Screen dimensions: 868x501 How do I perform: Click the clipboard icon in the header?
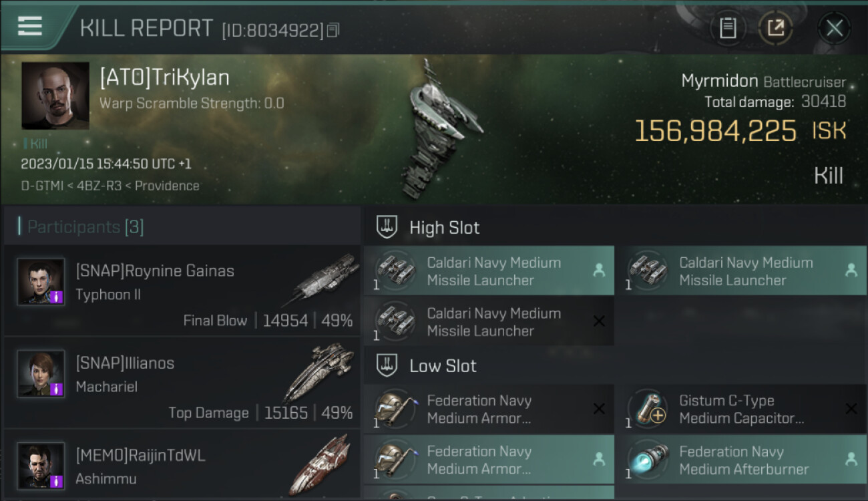(x=728, y=28)
